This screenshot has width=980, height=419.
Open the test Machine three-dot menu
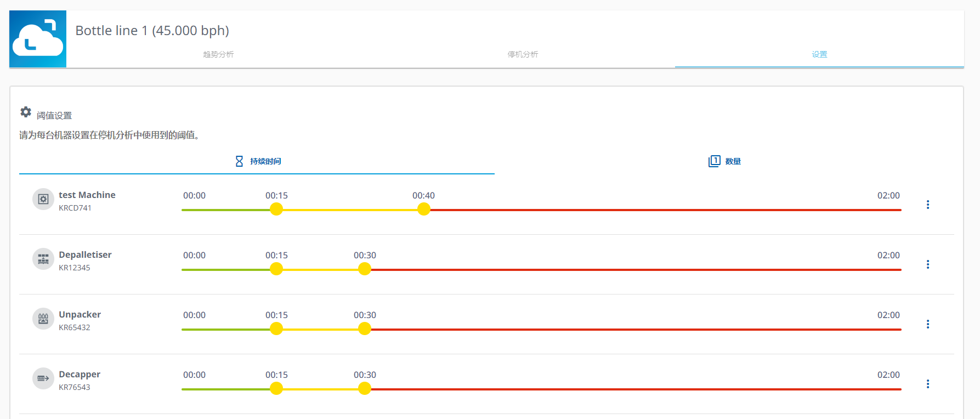(927, 205)
